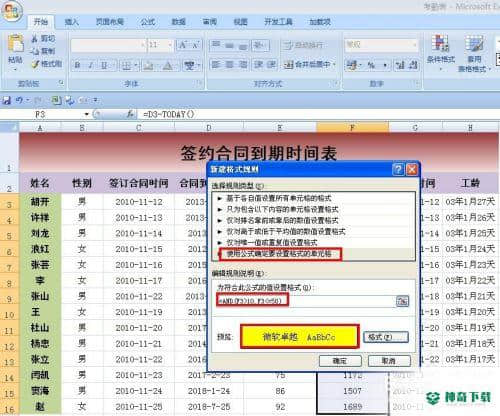Click the range selector icon in formula box

click(x=402, y=301)
